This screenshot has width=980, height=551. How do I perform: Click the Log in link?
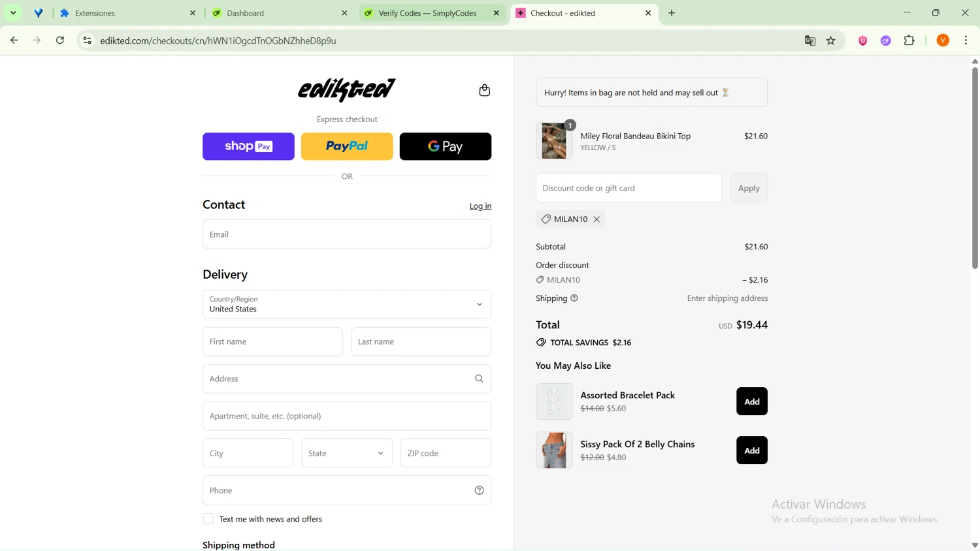click(480, 206)
